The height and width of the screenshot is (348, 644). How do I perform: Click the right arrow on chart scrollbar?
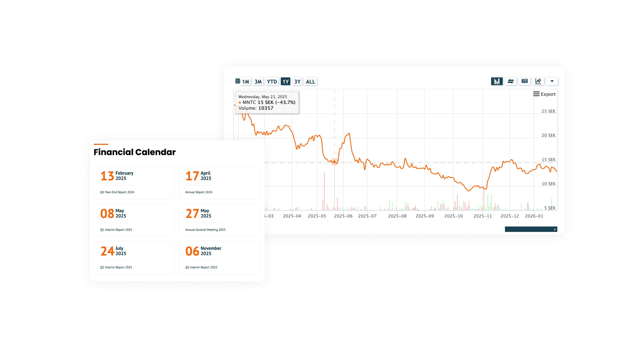555,229
